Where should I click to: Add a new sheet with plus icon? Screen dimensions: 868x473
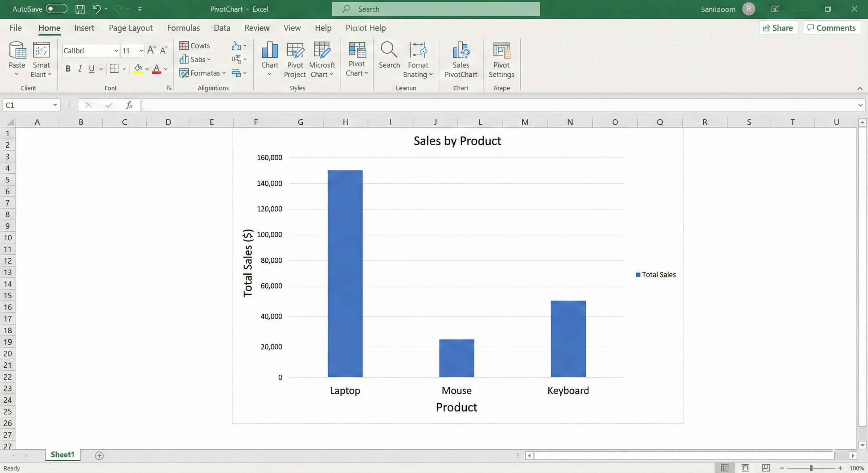(x=99, y=455)
